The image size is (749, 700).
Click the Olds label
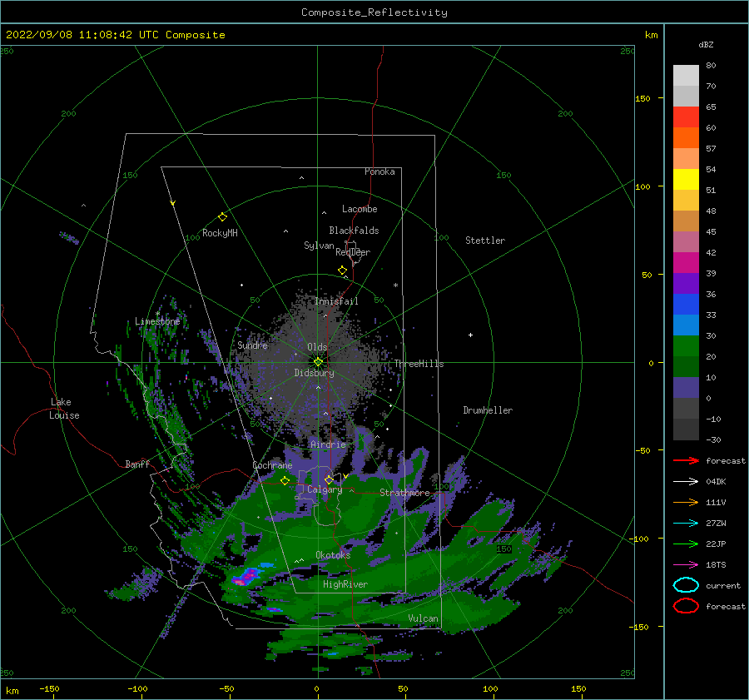pos(317,347)
